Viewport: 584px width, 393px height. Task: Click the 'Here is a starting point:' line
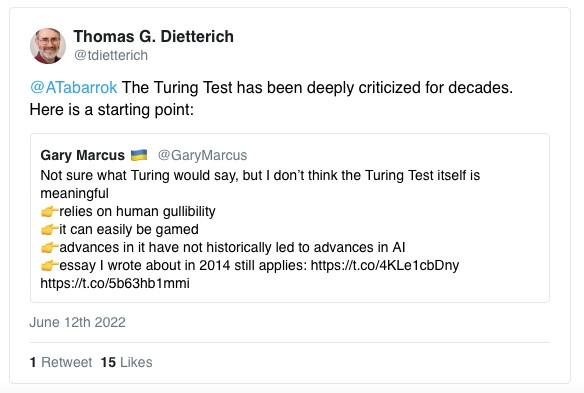click(x=112, y=110)
